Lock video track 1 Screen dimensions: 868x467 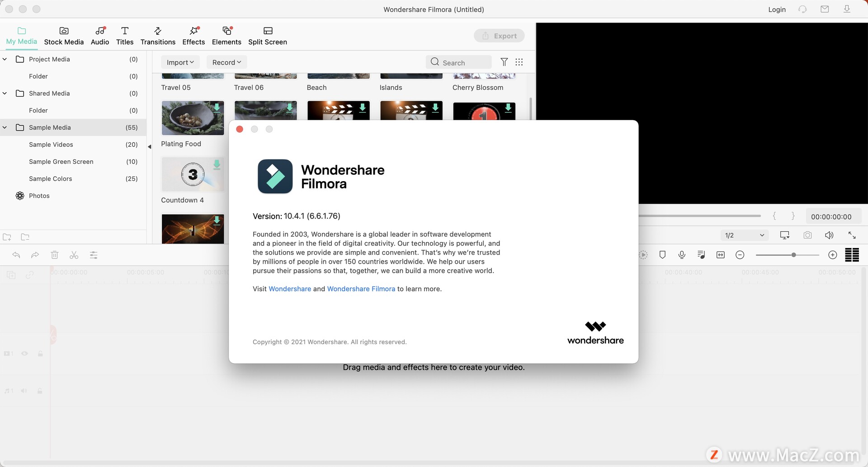[40, 354]
